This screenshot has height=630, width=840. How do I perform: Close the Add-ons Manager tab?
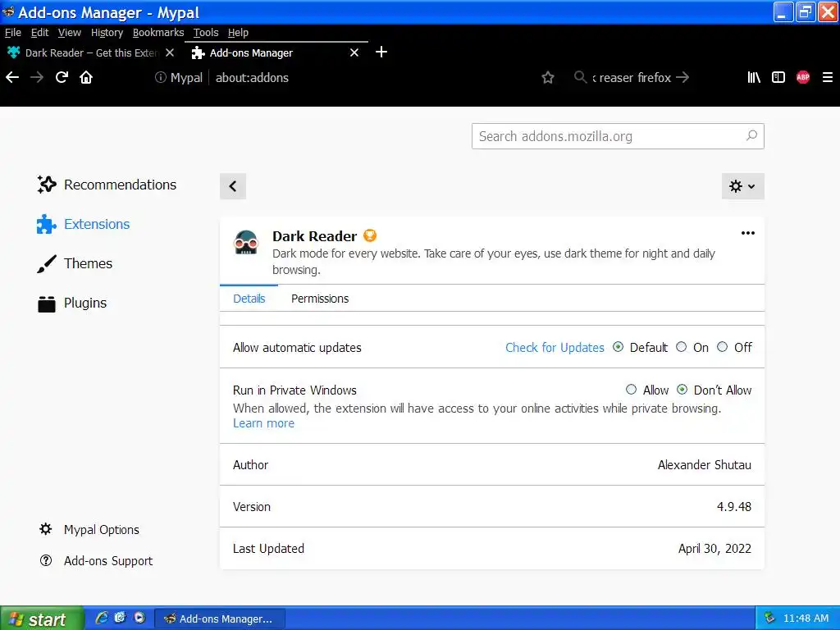[x=354, y=52]
